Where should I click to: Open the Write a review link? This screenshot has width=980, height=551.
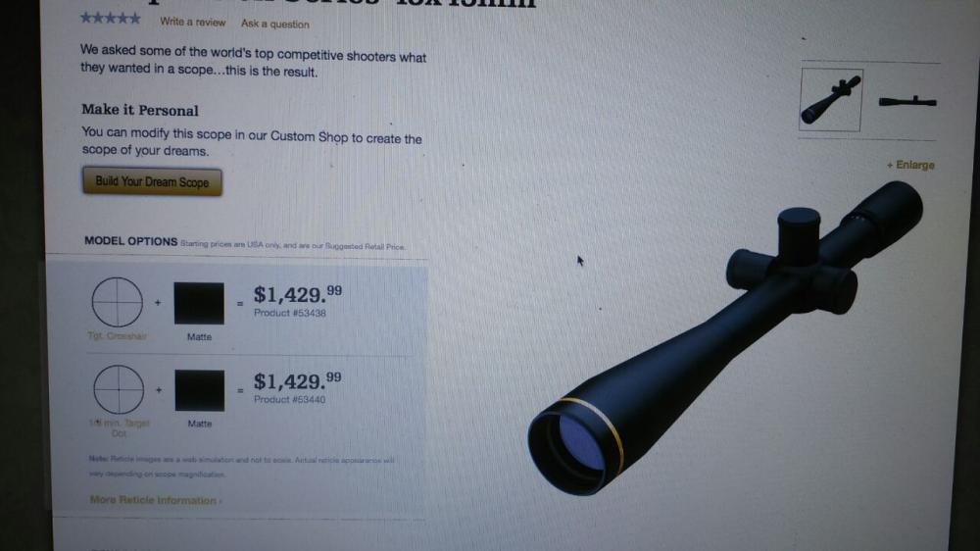pyautogui.click(x=192, y=22)
